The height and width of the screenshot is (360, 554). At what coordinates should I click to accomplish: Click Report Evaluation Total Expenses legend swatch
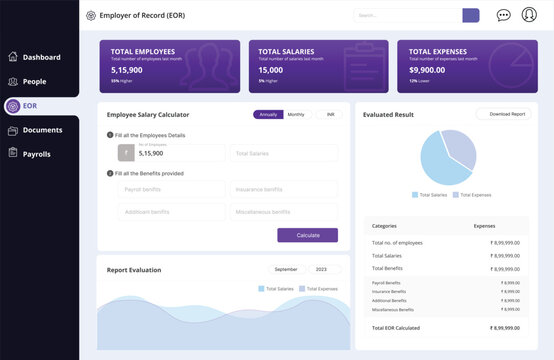point(302,289)
